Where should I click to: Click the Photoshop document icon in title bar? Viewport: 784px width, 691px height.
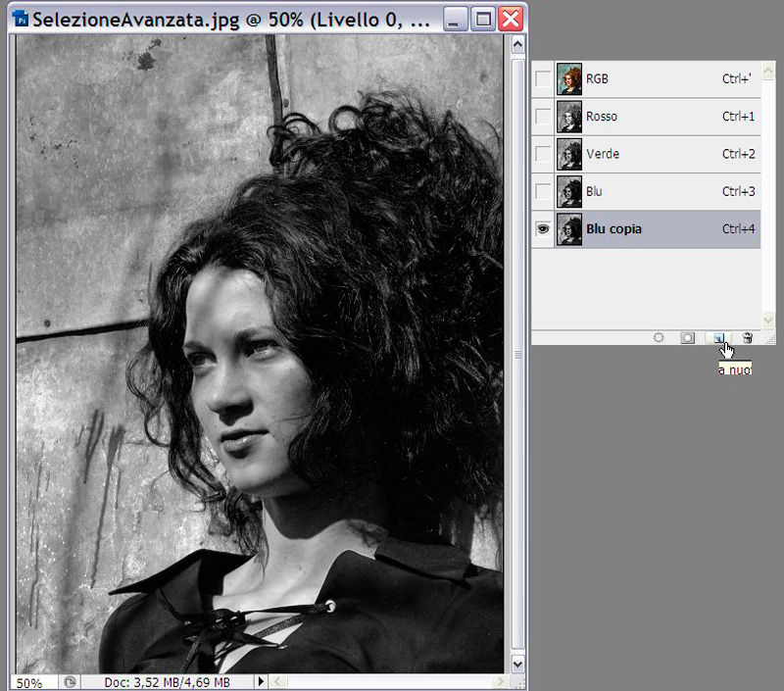[21, 19]
